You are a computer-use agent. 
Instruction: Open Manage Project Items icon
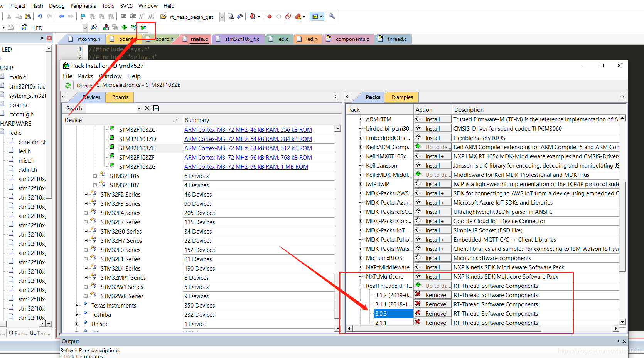[x=106, y=27]
